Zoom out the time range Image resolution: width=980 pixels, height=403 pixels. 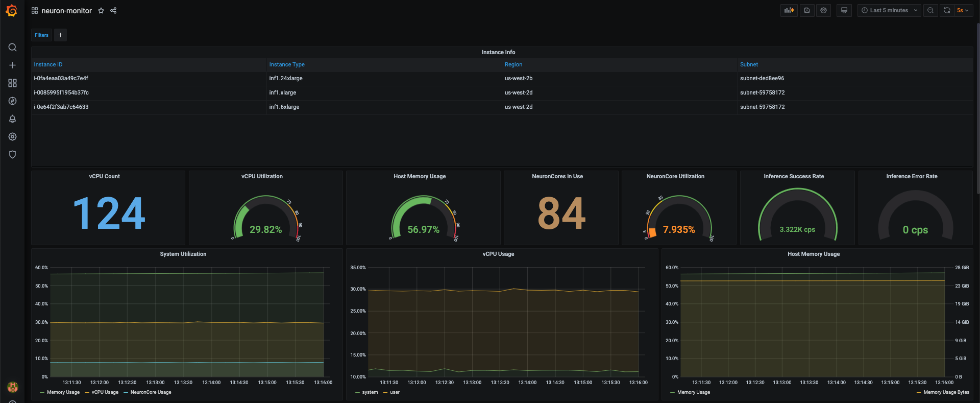(930, 10)
